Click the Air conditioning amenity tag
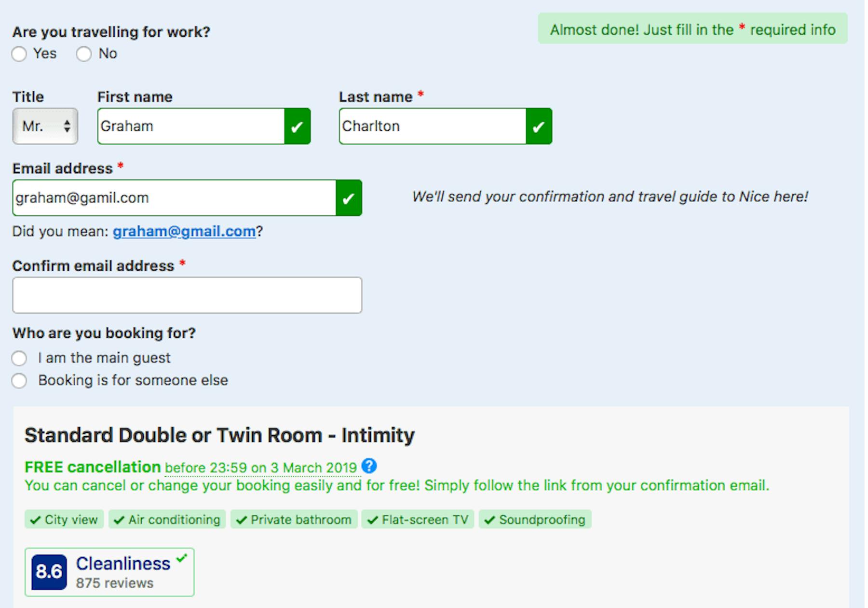Viewport: 868px width, 608px height. [167, 520]
